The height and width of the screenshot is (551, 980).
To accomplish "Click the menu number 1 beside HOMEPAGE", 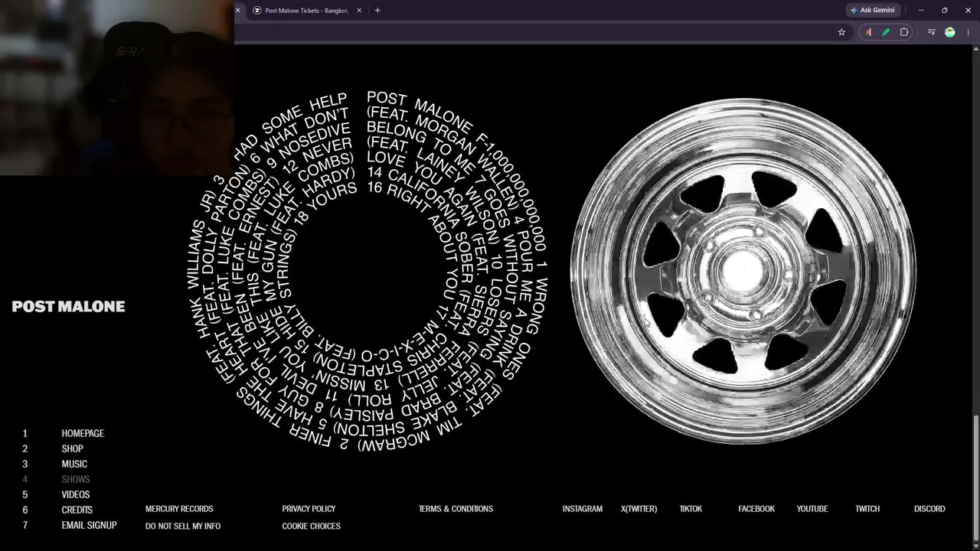I will click(24, 433).
